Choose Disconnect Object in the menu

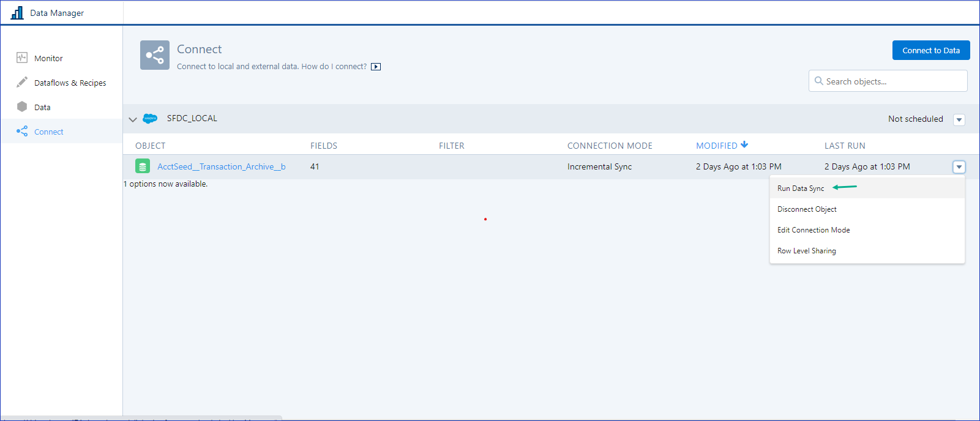807,209
